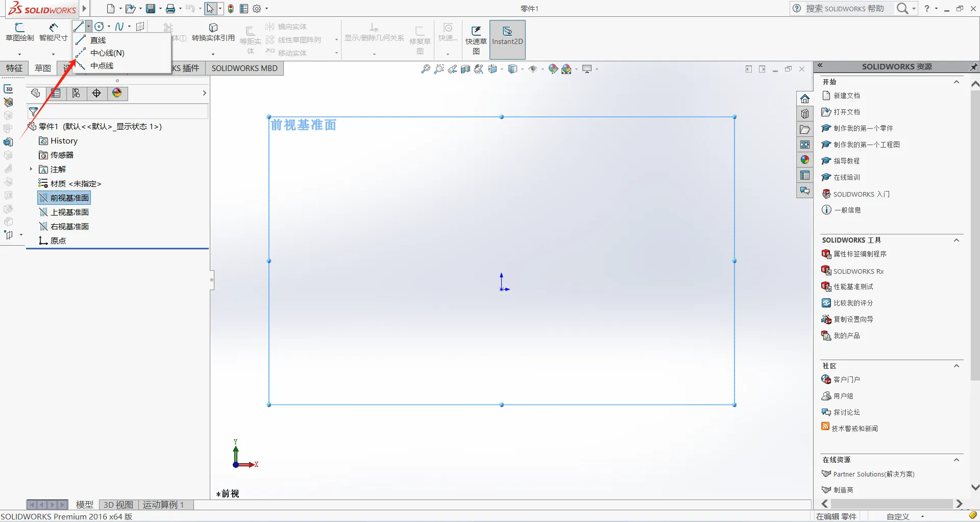Expand the 注解 tree node
This screenshot has width=980, height=522.
pos(31,169)
